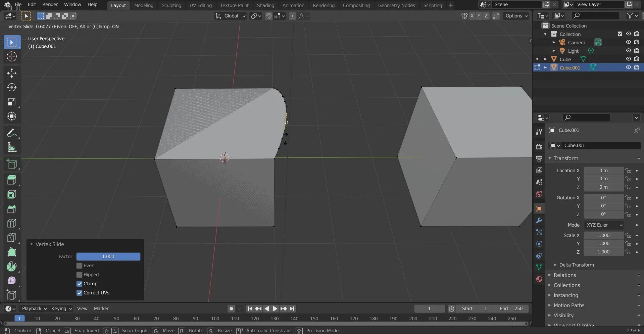Hide the Light object in the outliner
The image size is (644, 334).
click(x=628, y=50)
